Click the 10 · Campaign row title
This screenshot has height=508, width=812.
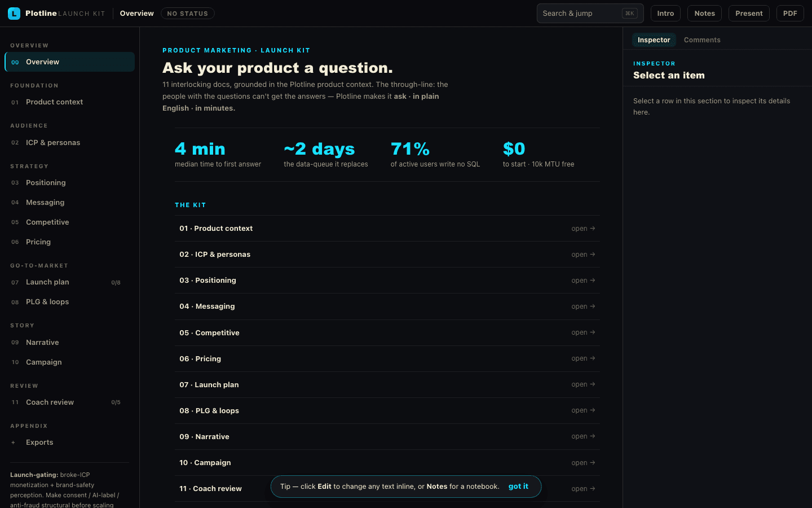[x=205, y=463]
